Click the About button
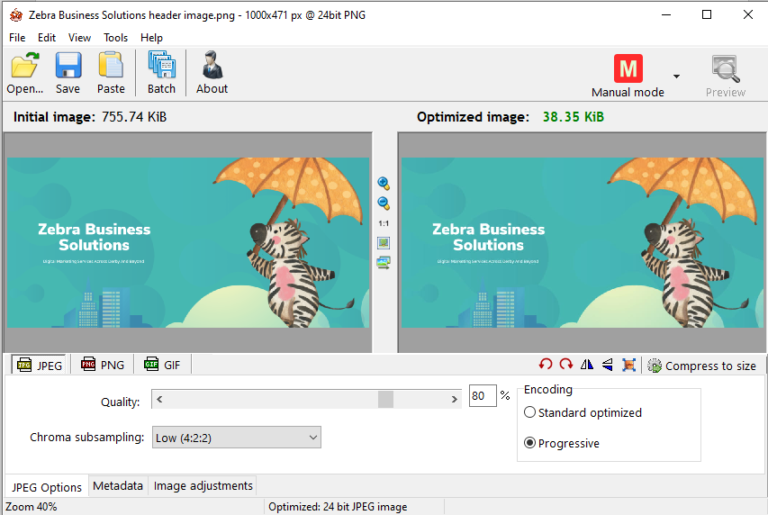768x515 pixels. coord(212,73)
